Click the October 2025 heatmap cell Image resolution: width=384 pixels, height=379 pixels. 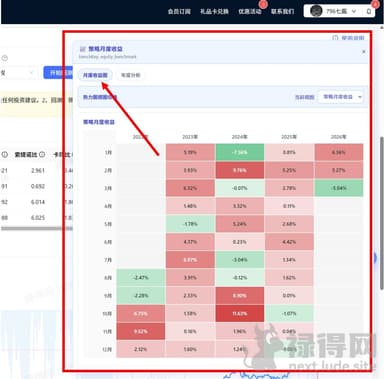point(289,314)
